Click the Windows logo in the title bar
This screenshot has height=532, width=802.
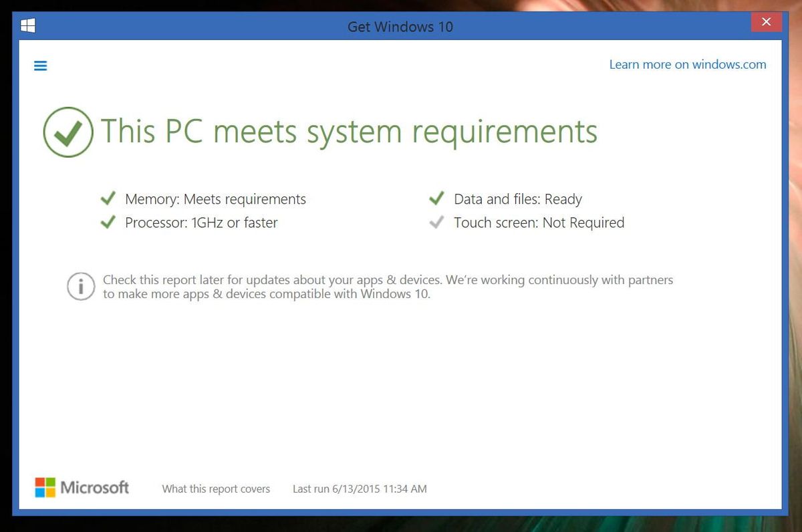point(27,25)
